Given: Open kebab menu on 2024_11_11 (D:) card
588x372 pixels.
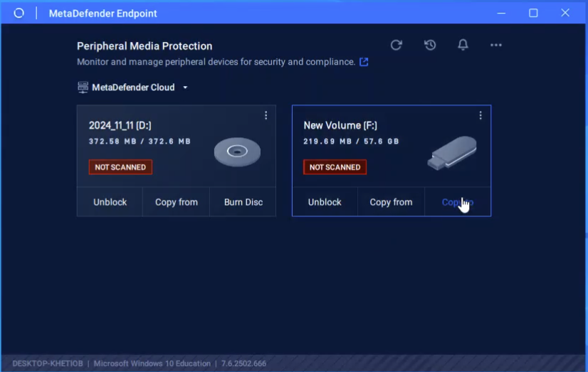Looking at the screenshot, I should coord(266,115).
